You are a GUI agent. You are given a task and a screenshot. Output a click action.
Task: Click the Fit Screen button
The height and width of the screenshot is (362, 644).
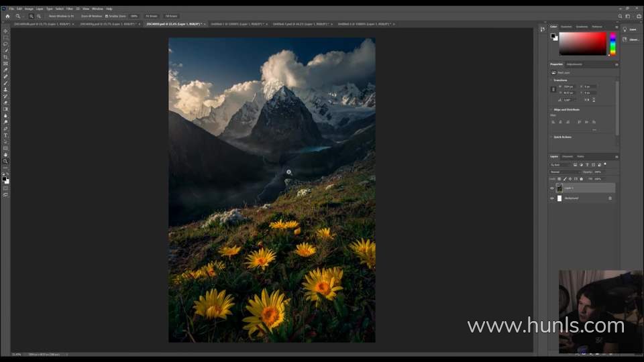[152, 16]
